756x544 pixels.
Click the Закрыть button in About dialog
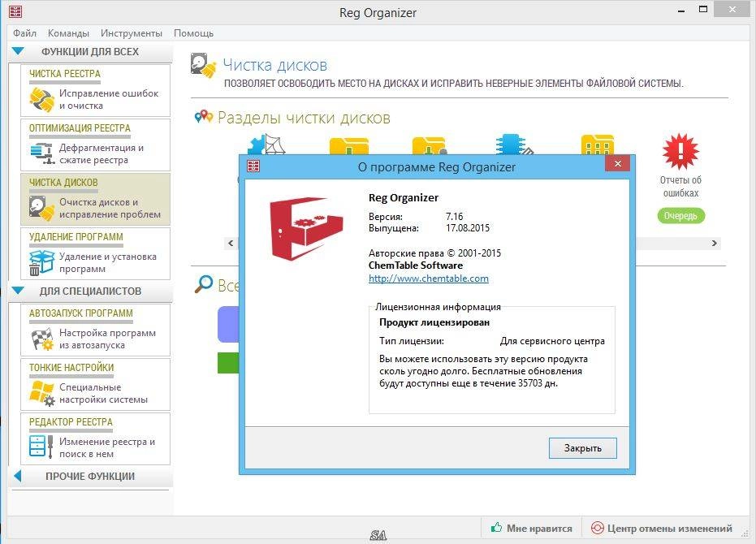pos(582,448)
